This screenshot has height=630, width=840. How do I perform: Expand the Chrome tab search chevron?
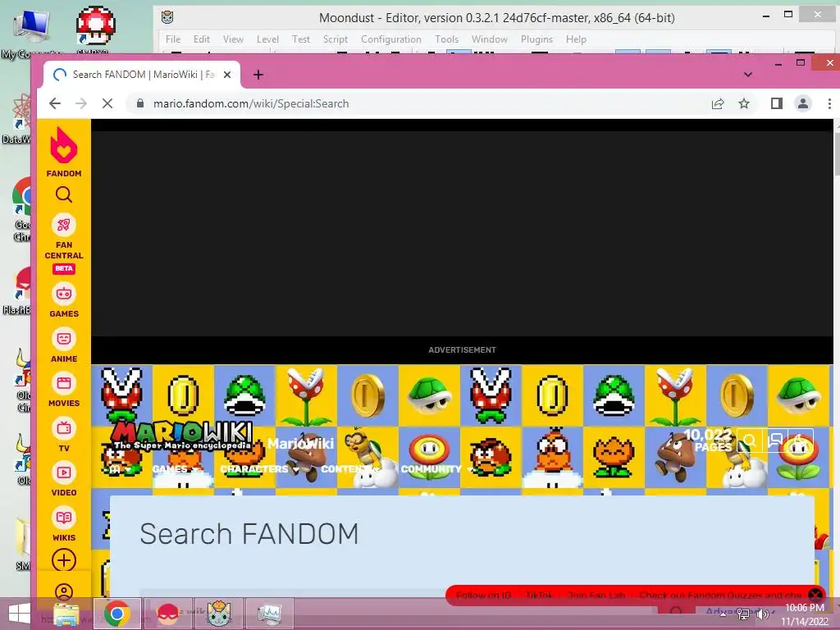(748, 75)
